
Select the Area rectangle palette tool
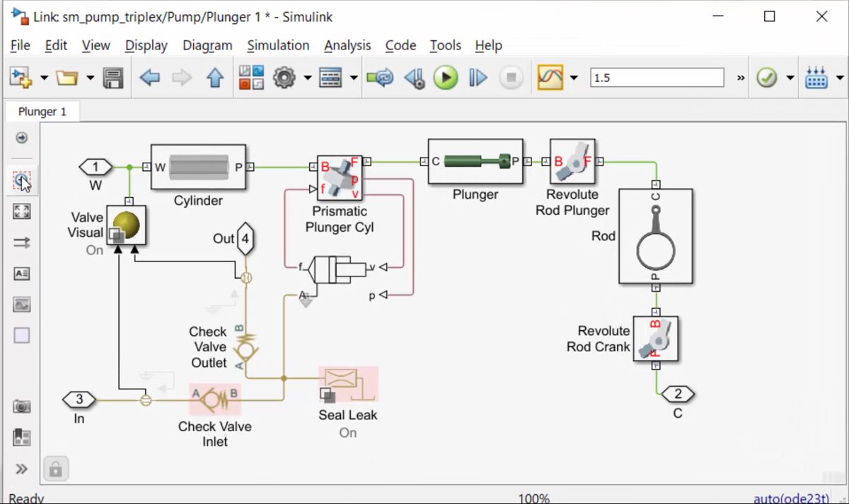coord(22,336)
